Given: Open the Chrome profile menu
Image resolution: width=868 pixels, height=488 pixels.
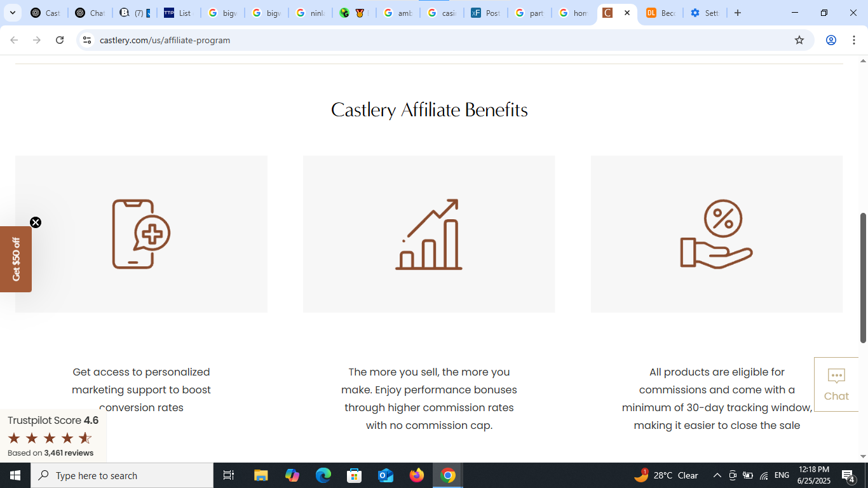Looking at the screenshot, I should click(831, 40).
